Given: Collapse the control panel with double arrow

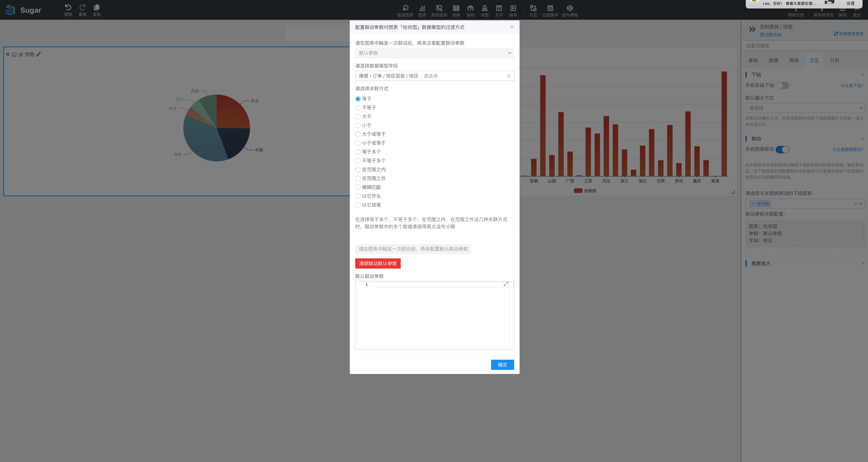Looking at the screenshot, I should pos(752,29).
